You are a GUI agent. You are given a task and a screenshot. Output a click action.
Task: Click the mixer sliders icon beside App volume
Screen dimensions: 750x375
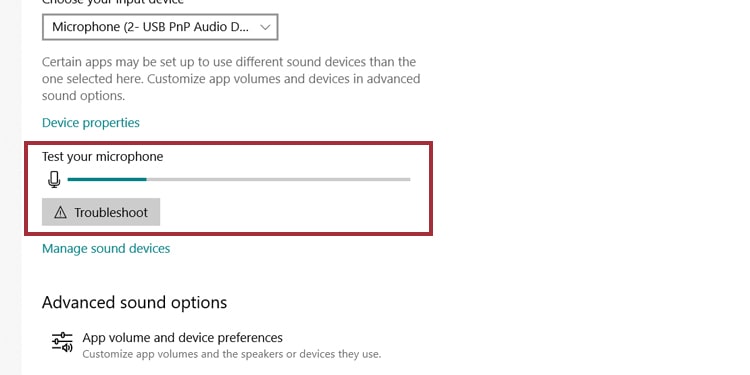(x=62, y=342)
